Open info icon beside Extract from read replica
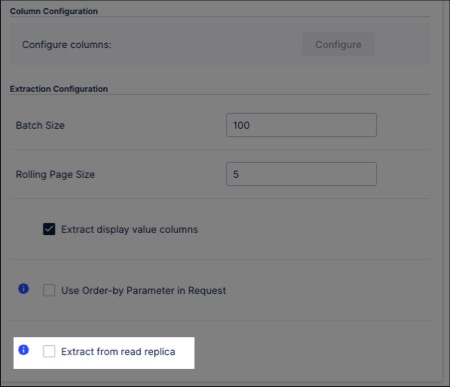 coord(23,350)
